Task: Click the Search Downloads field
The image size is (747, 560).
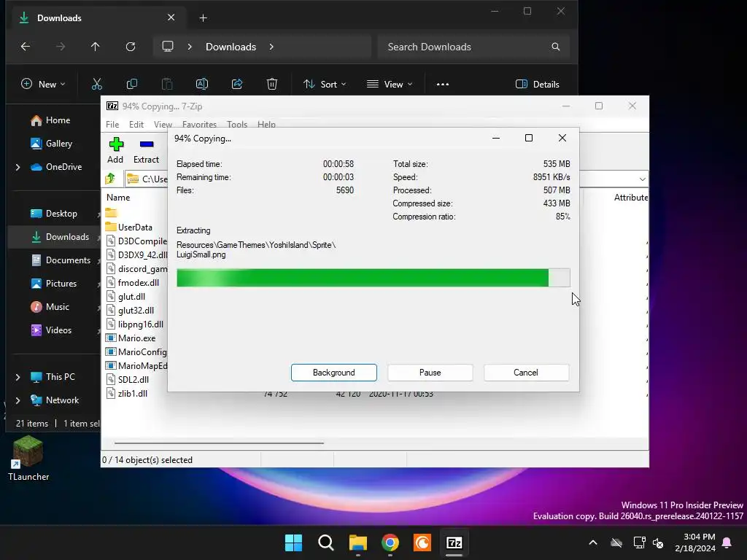Action: tap(473, 47)
